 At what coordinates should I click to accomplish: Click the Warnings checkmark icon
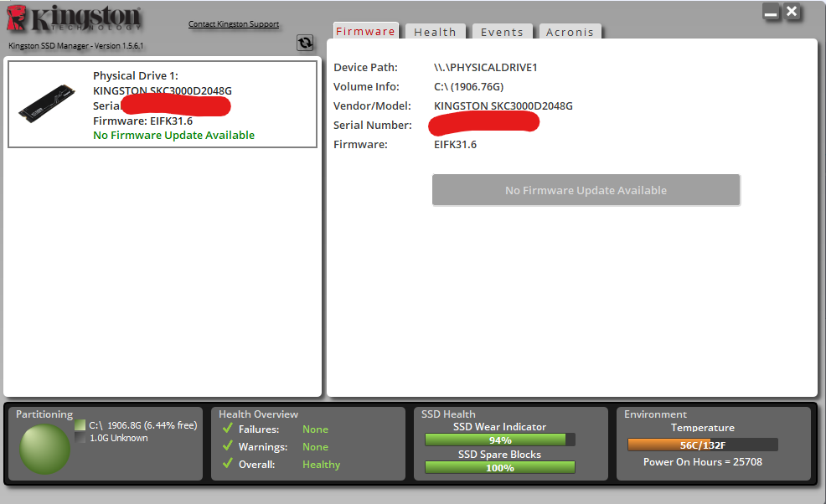[228, 445]
